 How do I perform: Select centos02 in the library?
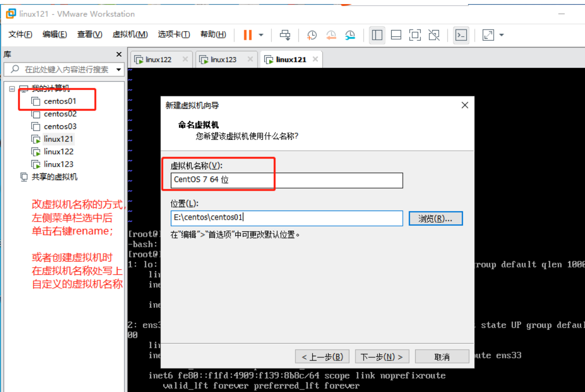60,114
